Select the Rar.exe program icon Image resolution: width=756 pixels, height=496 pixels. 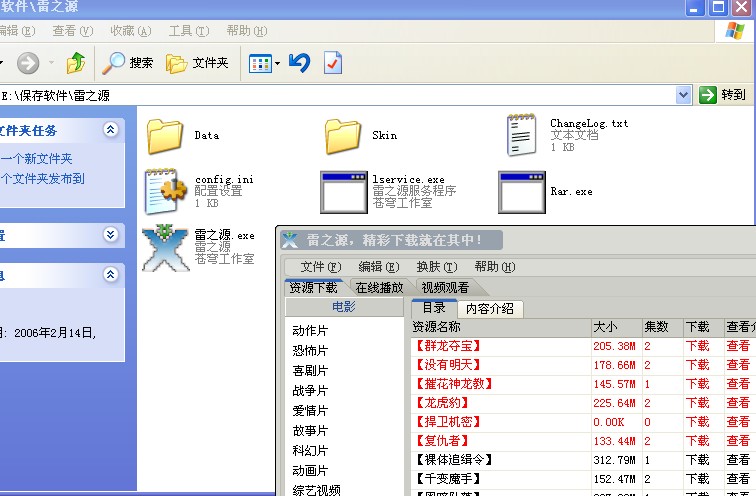click(522, 192)
